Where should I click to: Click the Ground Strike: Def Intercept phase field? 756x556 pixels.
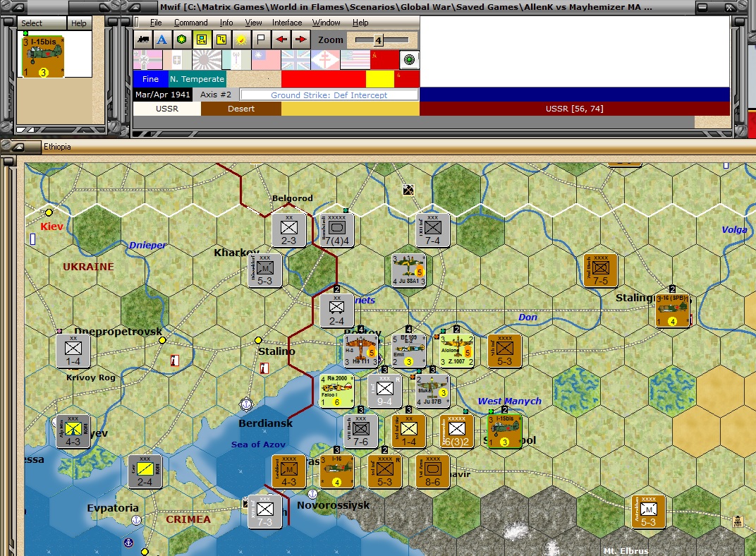[x=329, y=95]
